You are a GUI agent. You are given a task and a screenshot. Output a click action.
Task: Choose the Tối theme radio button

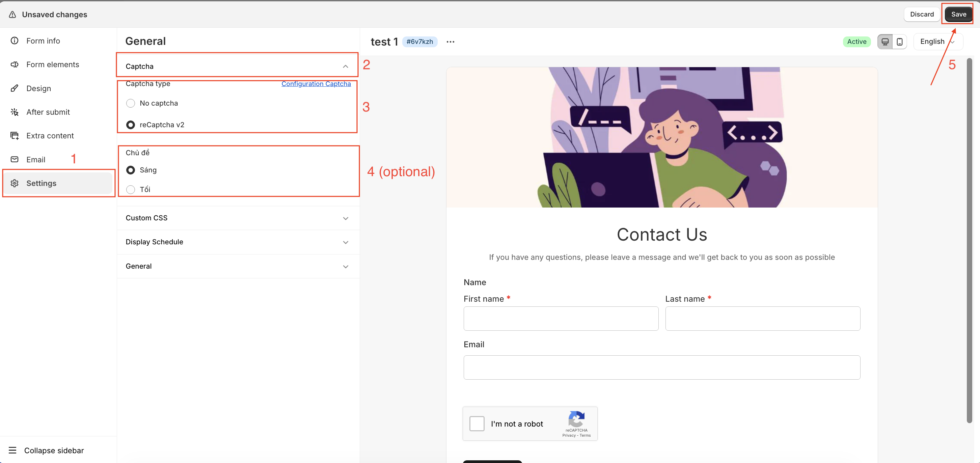point(131,189)
